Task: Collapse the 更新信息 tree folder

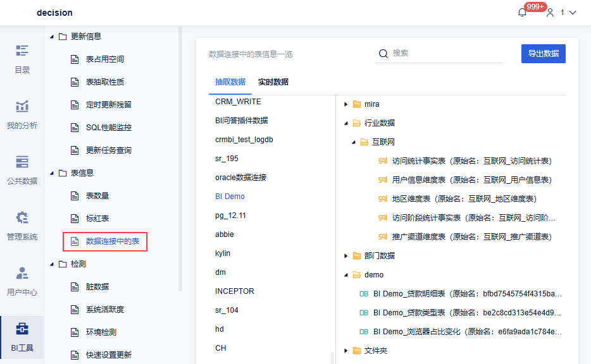Action: click(52, 37)
